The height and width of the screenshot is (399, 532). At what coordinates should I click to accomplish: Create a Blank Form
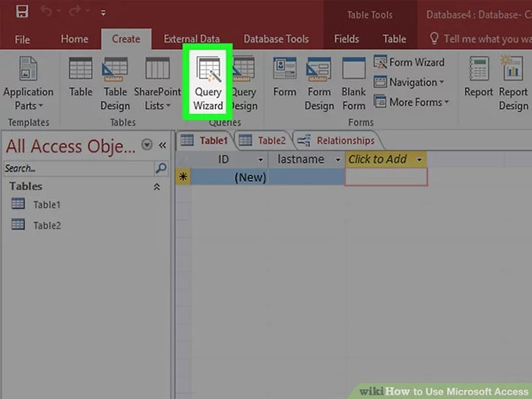tap(353, 84)
